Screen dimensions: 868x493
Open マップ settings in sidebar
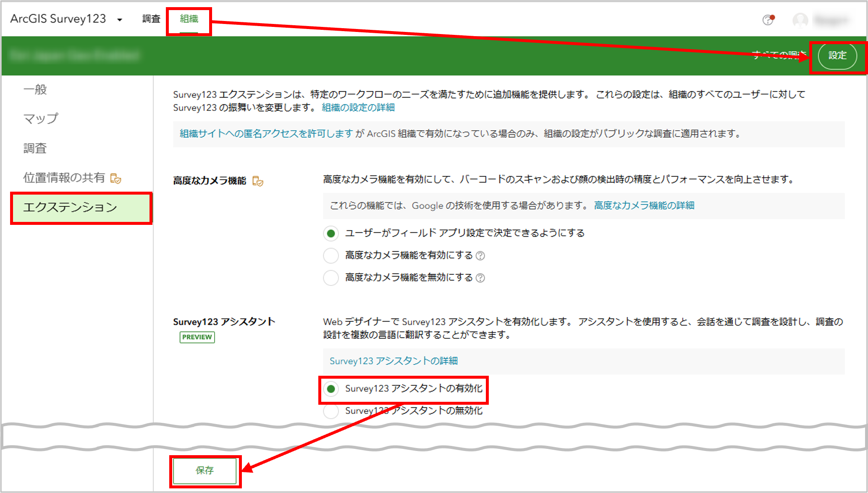point(41,119)
